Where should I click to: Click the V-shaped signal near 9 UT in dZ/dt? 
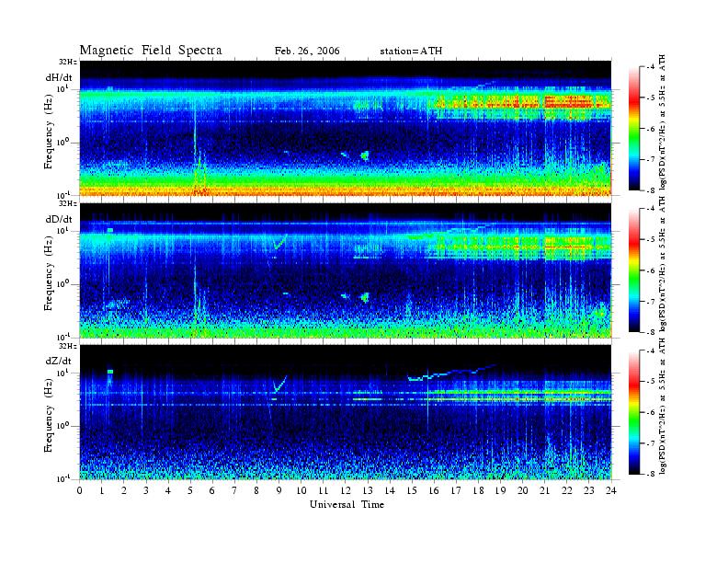pos(279,385)
